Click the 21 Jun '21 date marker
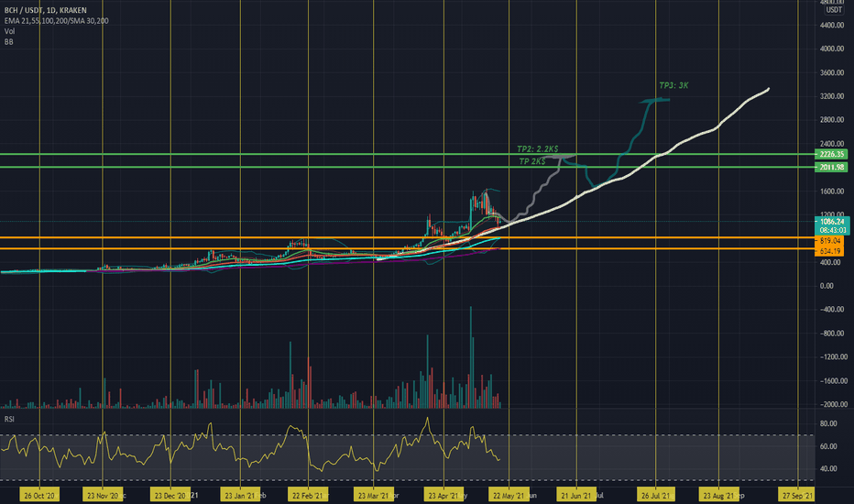Viewport: 854px width, 504px height. [576, 495]
